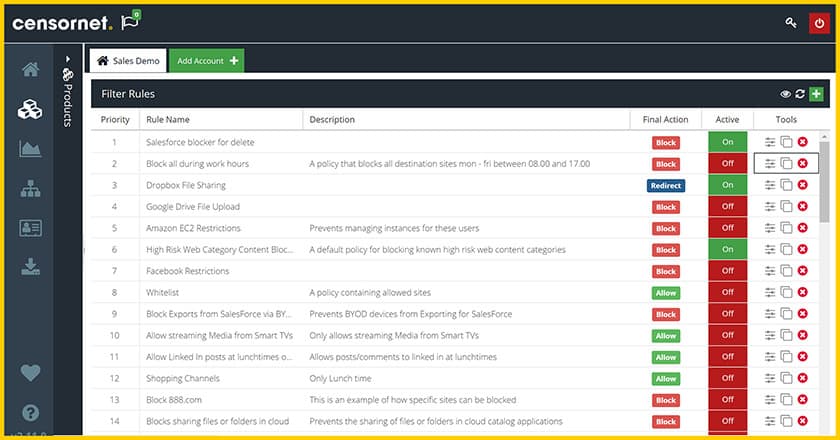
Task: Copy the Dropbox File Sharing rule
Action: (786, 185)
